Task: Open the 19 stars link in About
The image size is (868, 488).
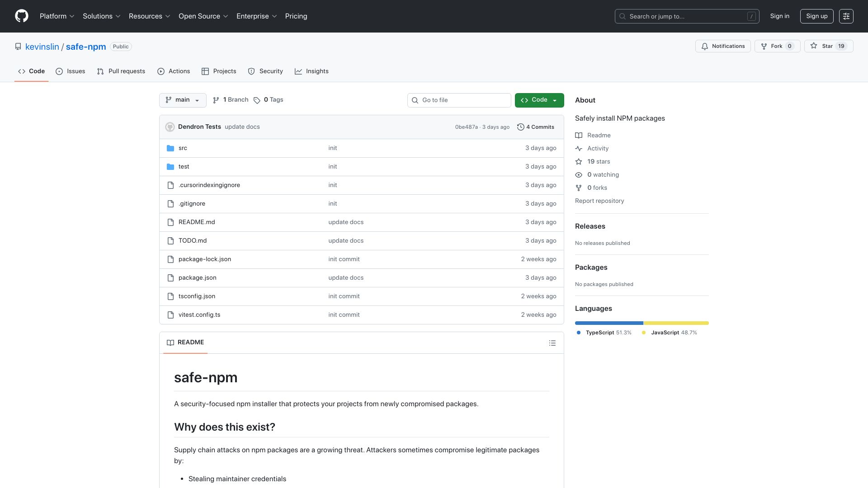Action: 599,162
